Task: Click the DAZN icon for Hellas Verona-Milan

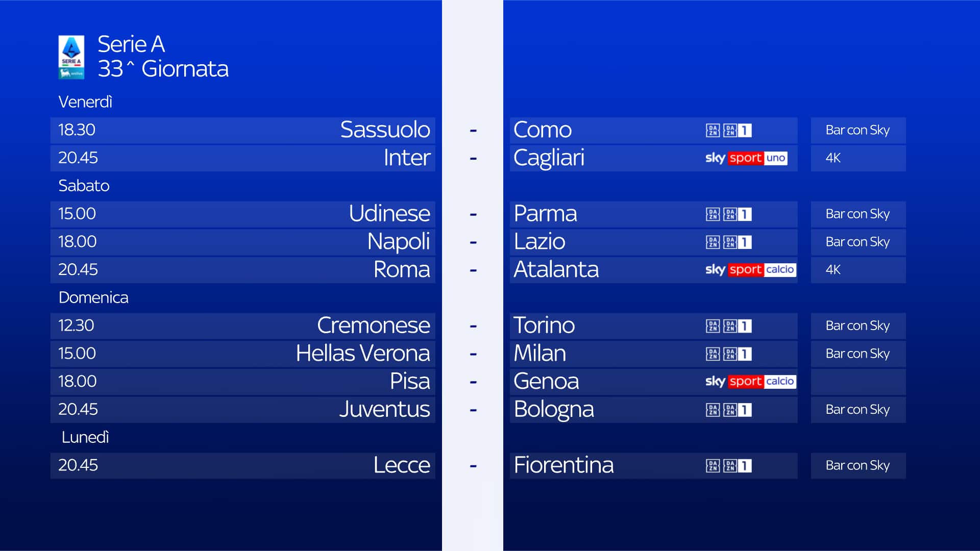Action: (x=713, y=354)
